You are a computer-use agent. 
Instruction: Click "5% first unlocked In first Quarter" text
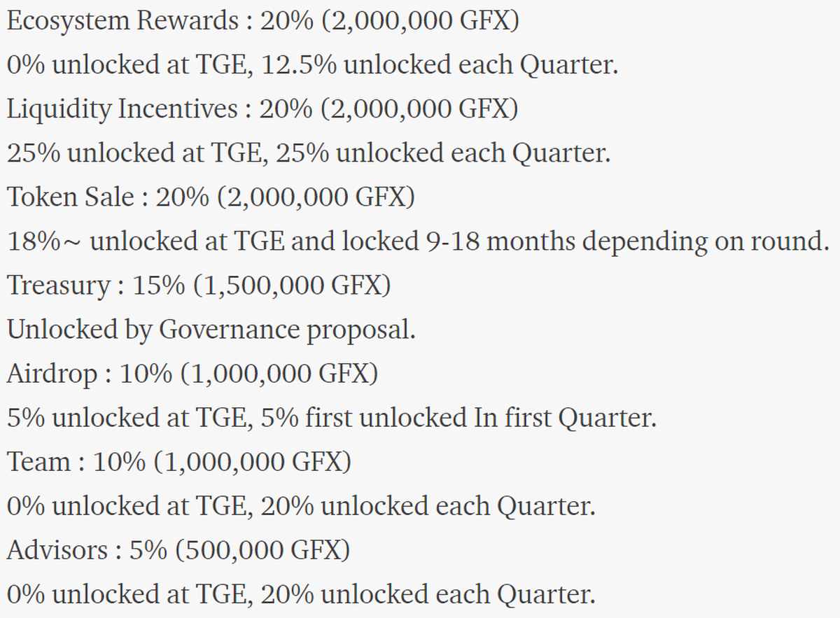[x=458, y=418]
